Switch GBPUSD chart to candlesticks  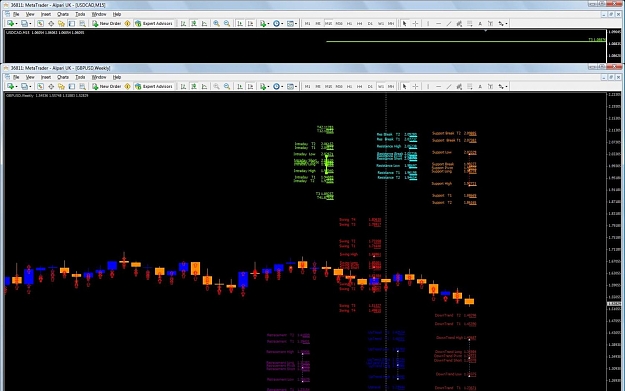[194, 86]
